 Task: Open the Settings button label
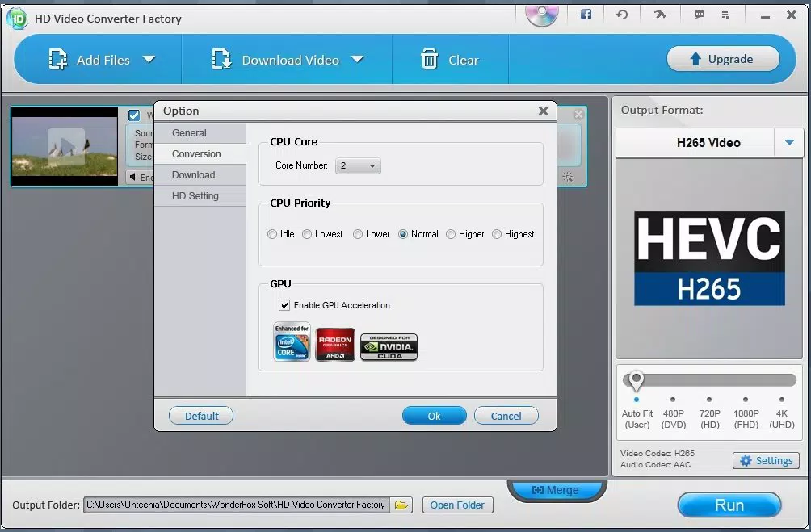click(774, 461)
